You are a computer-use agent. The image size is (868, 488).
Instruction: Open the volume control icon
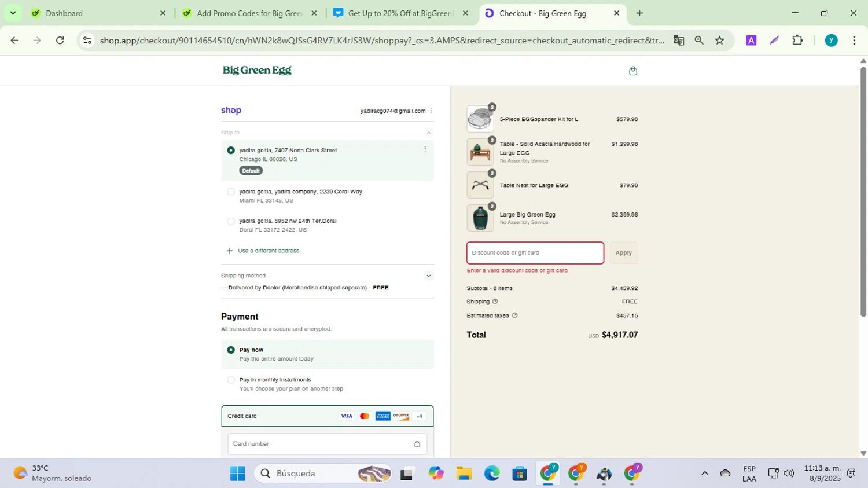(789, 474)
